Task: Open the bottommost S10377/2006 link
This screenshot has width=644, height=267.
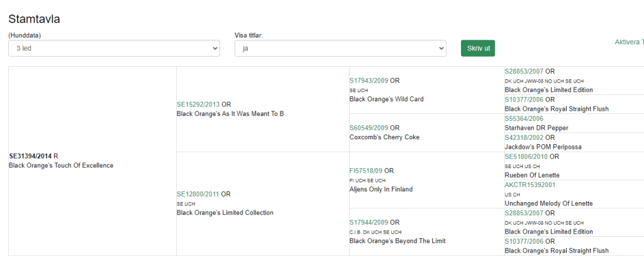Action: coord(524,241)
